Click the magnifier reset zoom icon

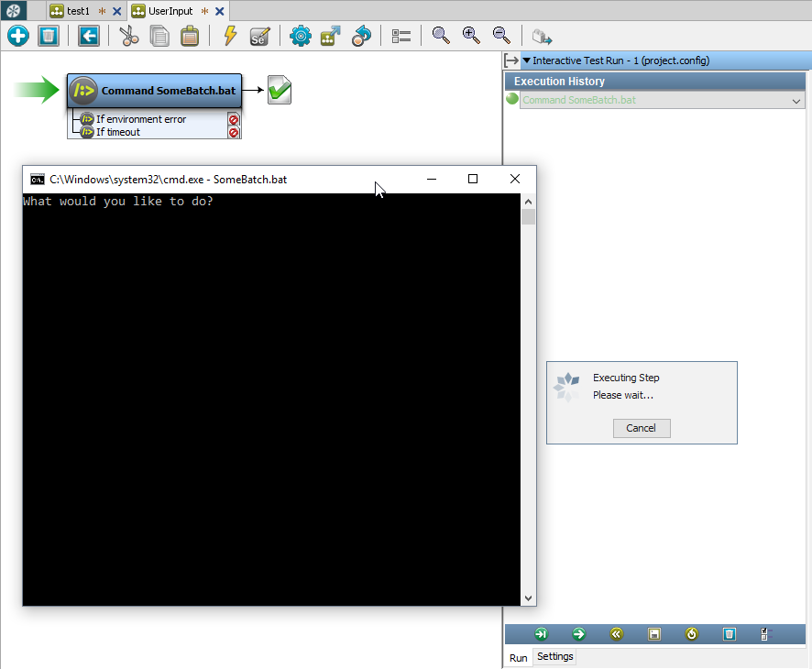[441, 36]
